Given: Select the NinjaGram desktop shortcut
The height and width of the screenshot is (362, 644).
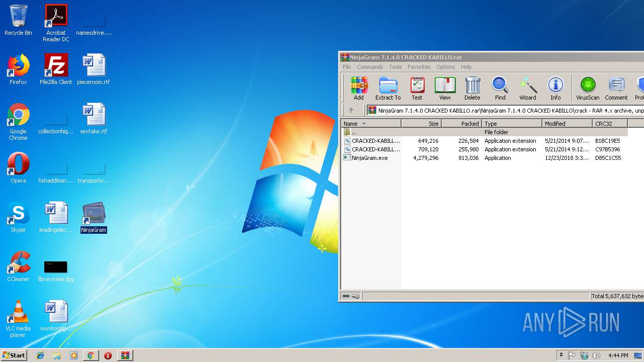Looking at the screenshot, I should 94,217.
